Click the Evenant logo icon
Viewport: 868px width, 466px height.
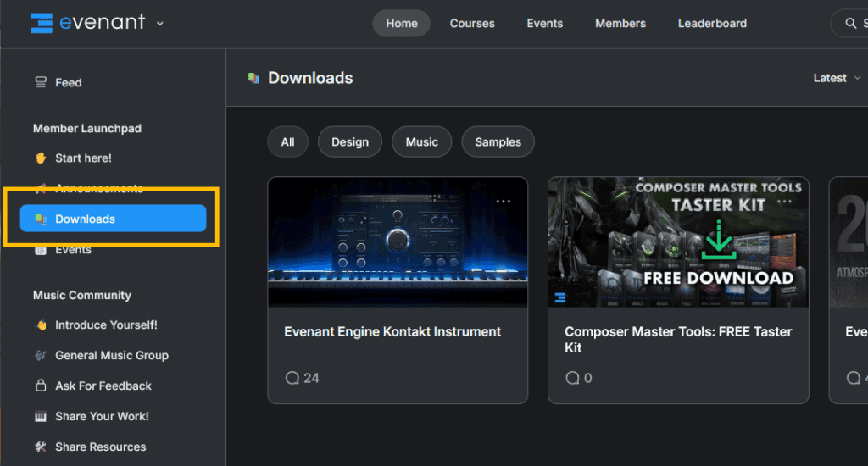42,23
